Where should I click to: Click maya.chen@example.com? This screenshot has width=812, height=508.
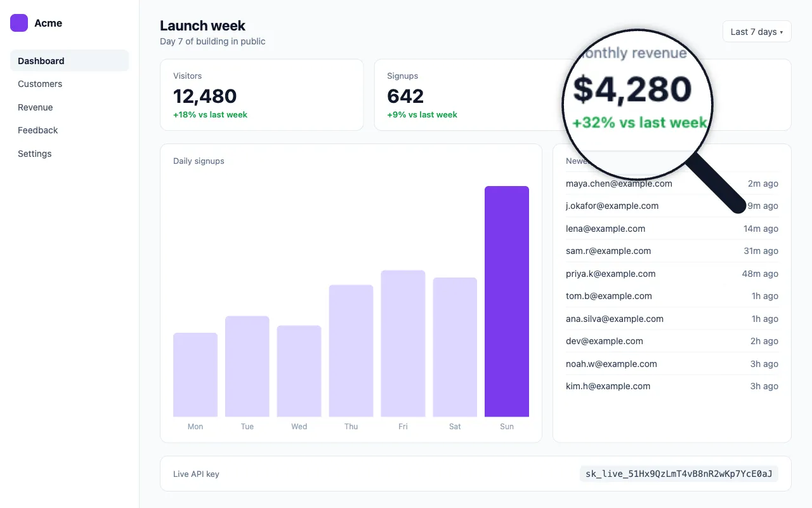(619, 184)
